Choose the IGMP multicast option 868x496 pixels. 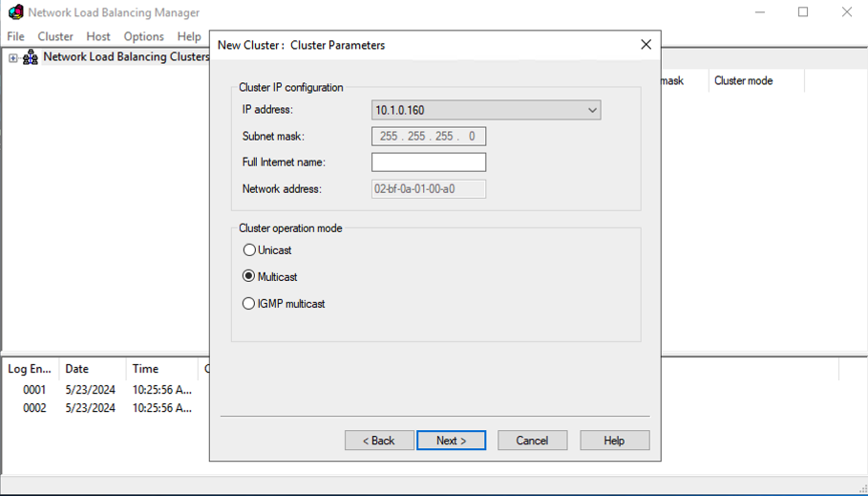(x=249, y=304)
